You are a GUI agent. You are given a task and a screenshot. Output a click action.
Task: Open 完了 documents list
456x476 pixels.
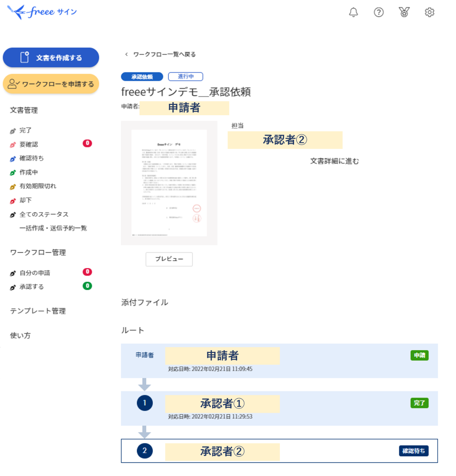(x=25, y=130)
